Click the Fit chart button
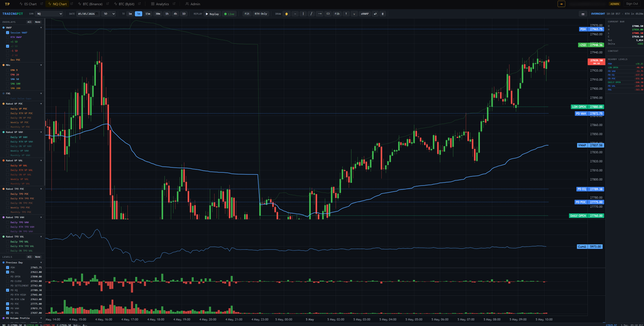This screenshot has width=644, height=326. point(247,13)
